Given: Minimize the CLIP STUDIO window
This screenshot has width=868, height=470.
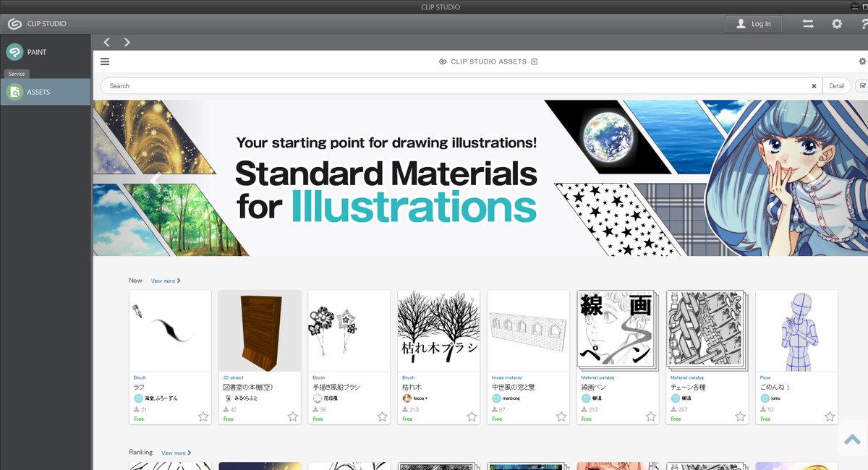Looking at the screenshot, I should pos(854,7).
